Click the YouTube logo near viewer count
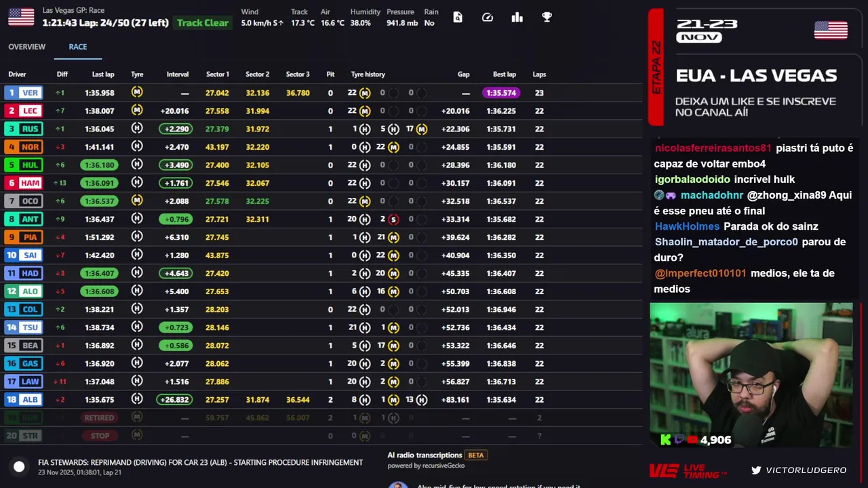Screen dimensions: 868x488 click(x=692, y=440)
